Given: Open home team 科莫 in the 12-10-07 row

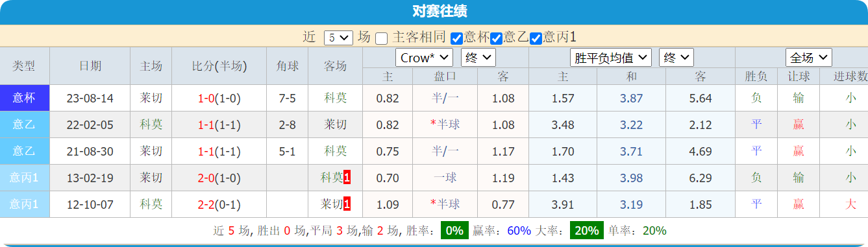Looking at the screenshot, I should coord(151,205).
